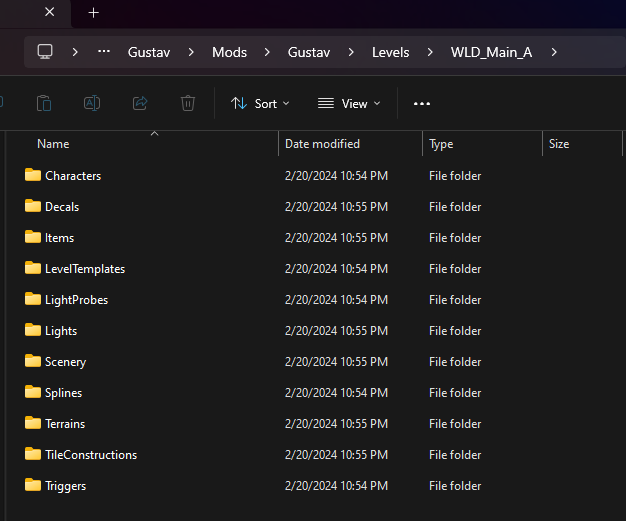Expand chevron right of the monitor icon
Screen dimensions: 626x521
75,52
